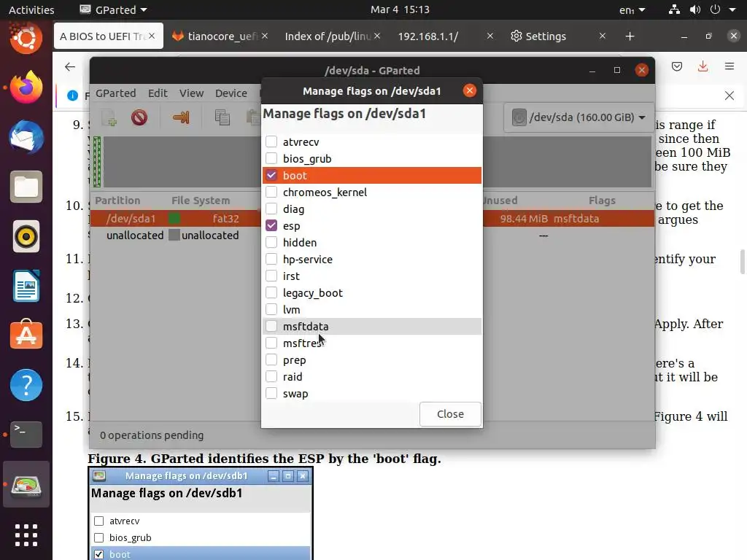Click the green partition graphic bar

pyautogui.click(x=97, y=162)
